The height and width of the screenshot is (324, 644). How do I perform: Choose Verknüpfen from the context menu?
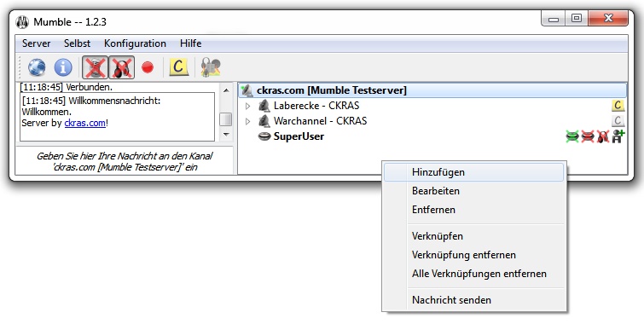coord(474,236)
